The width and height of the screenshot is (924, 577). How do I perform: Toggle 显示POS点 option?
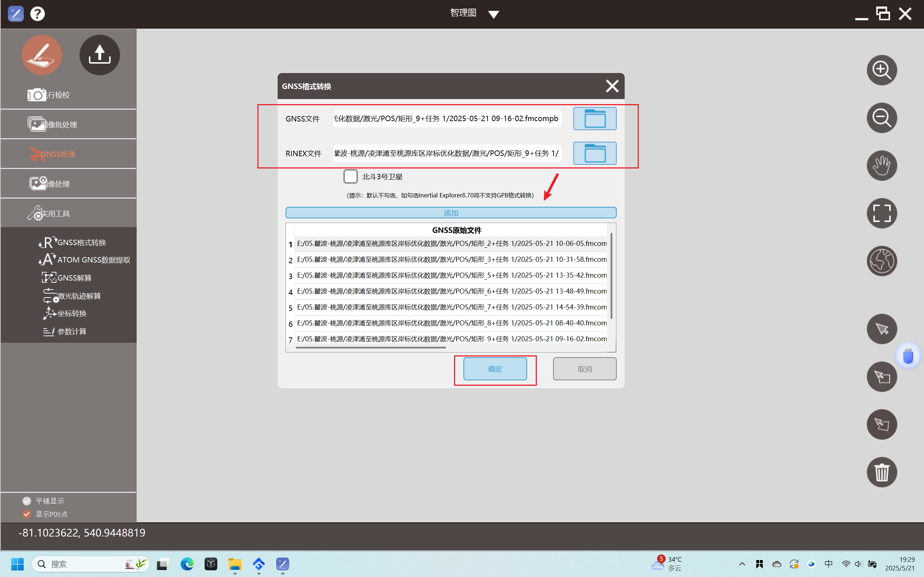(27, 514)
